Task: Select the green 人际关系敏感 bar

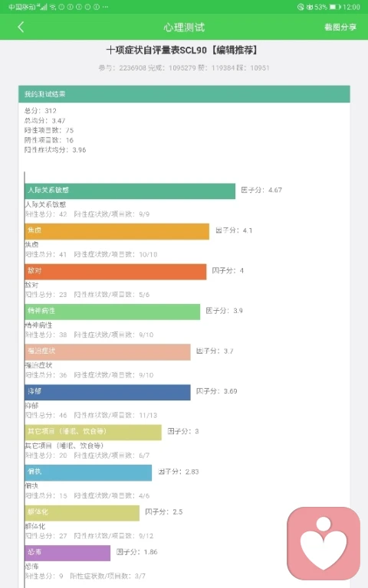Action: (x=130, y=191)
